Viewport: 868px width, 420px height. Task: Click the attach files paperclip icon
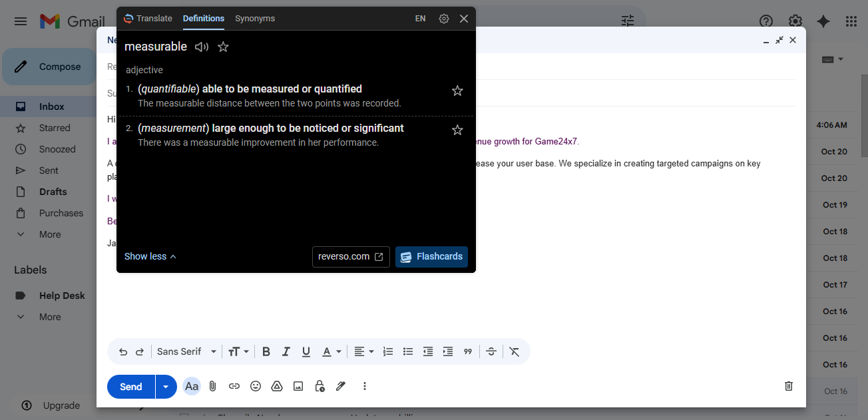click(213, 386)
